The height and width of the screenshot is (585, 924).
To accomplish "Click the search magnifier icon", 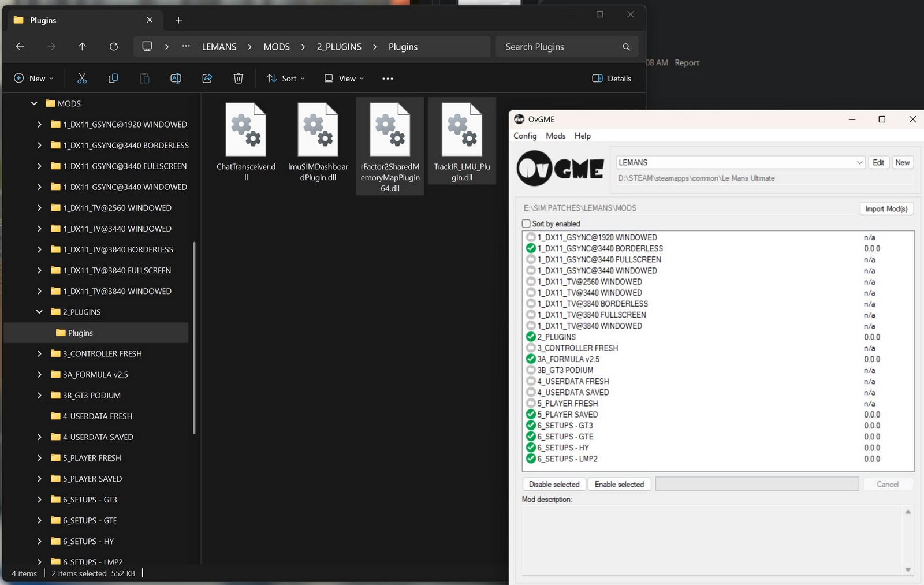I will 626,47.
